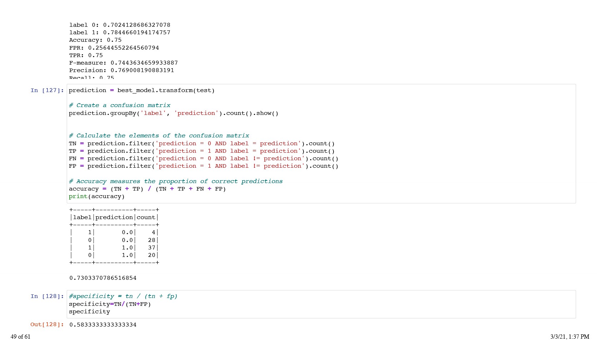Click the 3/3/21, 1:37 PM timestamp
This screenshot has height=364, width=600.
coord(569,337)
